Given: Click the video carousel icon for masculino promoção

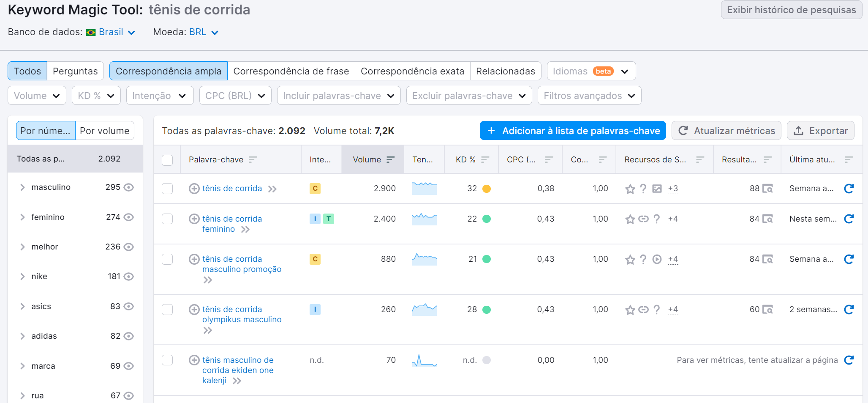Looking at the screenshot, I should (x=657, y=259).
